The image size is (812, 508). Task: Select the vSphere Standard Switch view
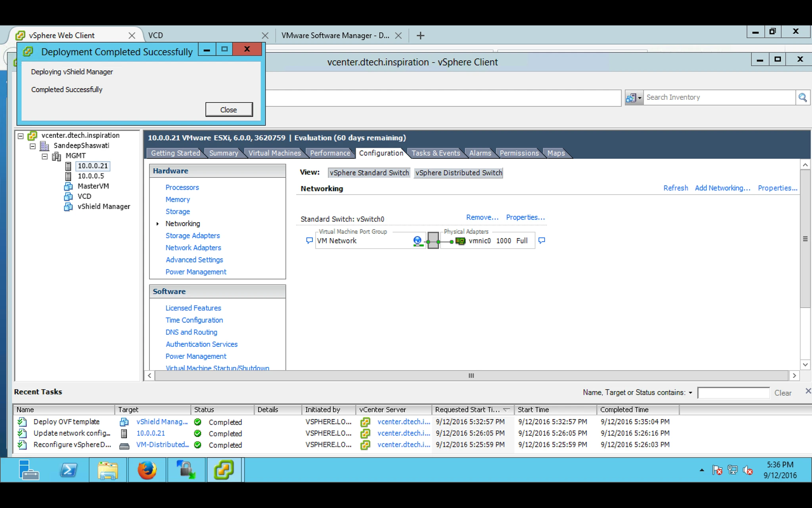click(369, 173)
